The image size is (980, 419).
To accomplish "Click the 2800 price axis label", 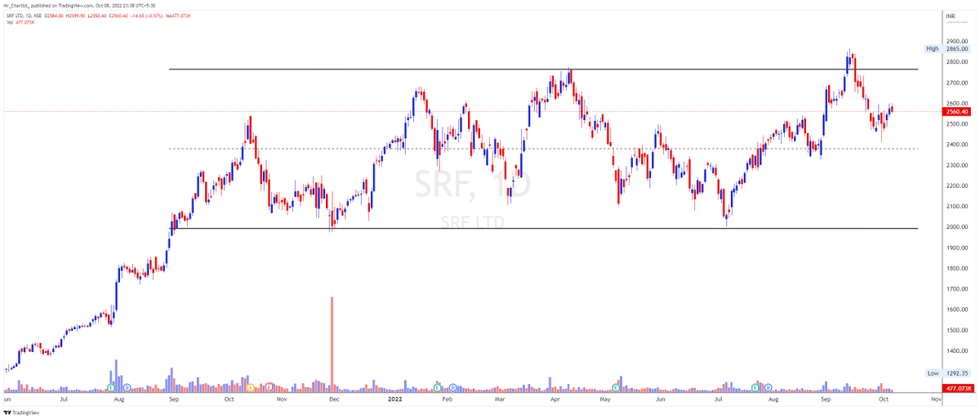I will click(x=955, y=62).
